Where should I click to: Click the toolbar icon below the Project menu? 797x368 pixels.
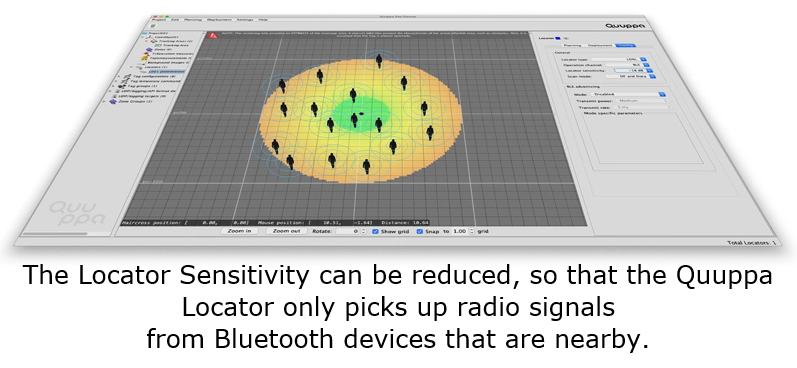pyautogui.click(x=153, y=25)
